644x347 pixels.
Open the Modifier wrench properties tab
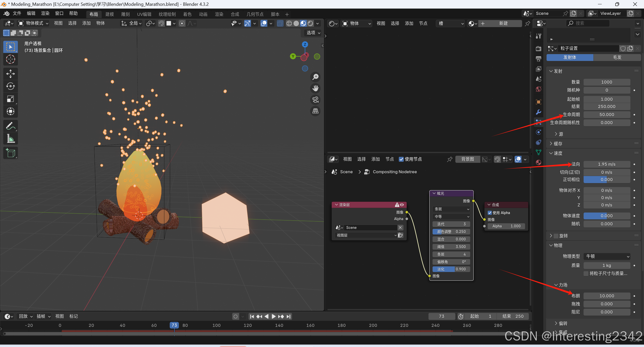(538, 112)
